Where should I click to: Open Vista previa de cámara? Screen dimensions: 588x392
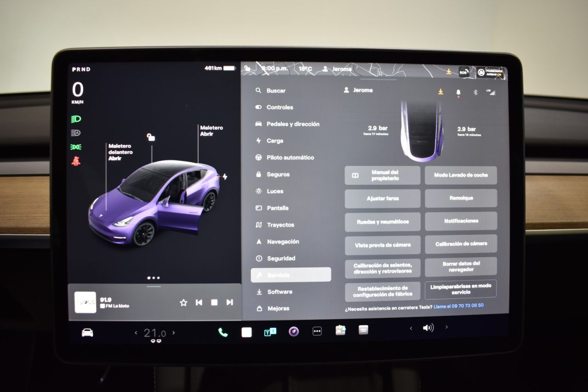pos(382,245)
